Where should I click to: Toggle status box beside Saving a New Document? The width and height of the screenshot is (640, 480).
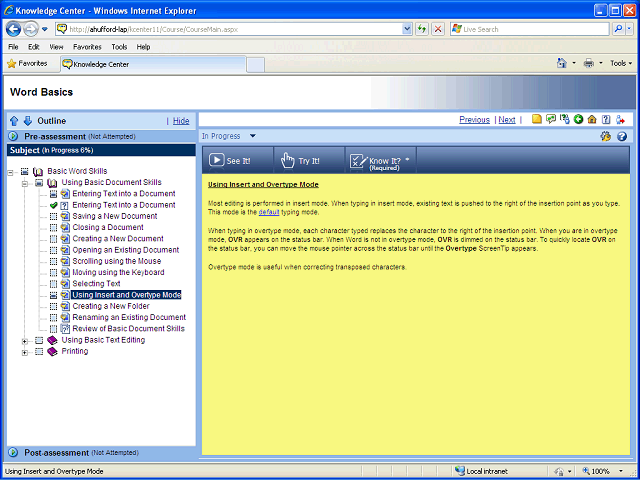[x=53, y=216]
